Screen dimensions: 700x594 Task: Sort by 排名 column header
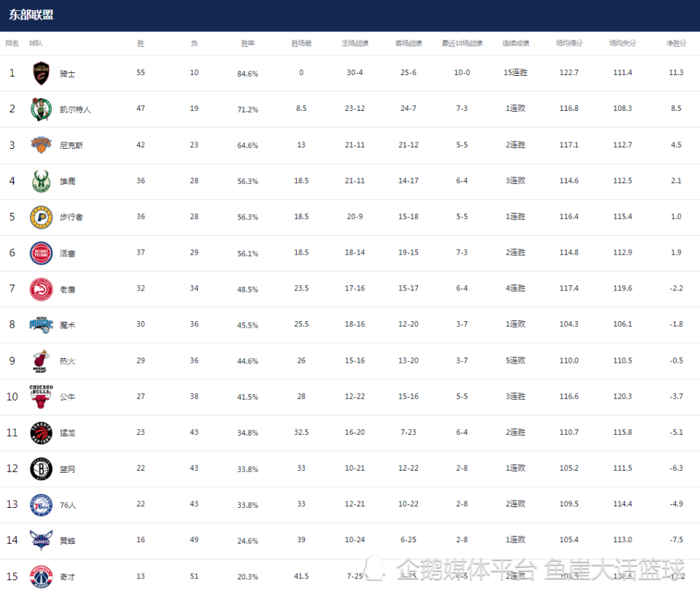pyautogui.click(x=12, y=43)
